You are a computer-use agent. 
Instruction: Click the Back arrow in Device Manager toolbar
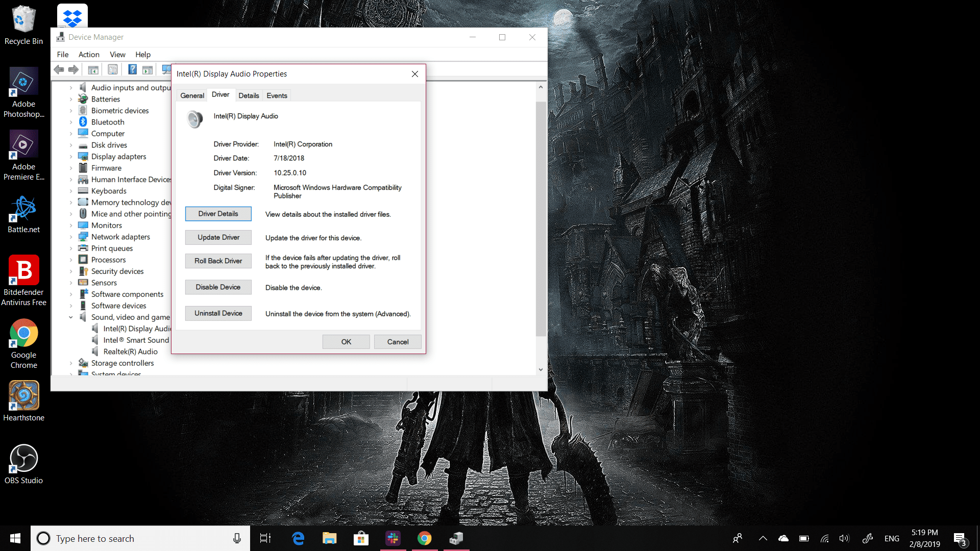(x=59, y=69)
